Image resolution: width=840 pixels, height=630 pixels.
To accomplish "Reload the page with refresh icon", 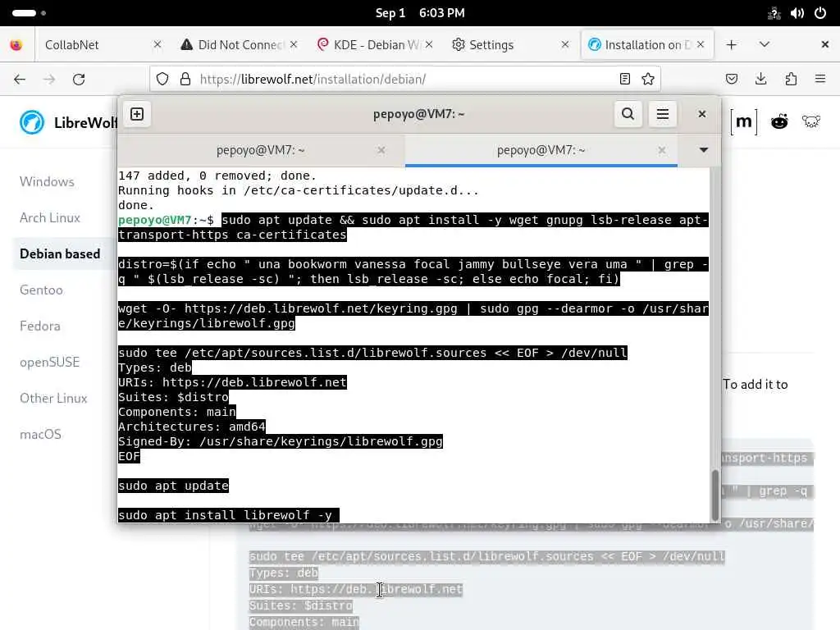I will [79, 80].
